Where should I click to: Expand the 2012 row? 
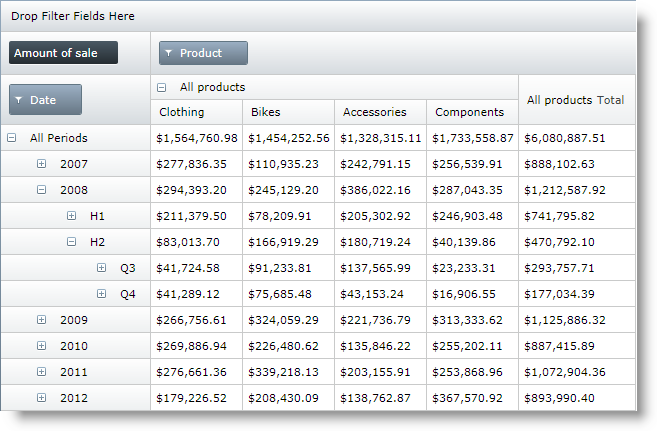click(42, 398)
